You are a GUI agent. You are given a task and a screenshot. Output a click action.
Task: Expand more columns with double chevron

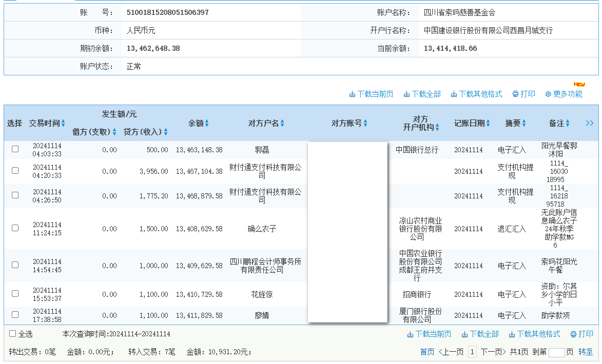click(x=590, y=123)
